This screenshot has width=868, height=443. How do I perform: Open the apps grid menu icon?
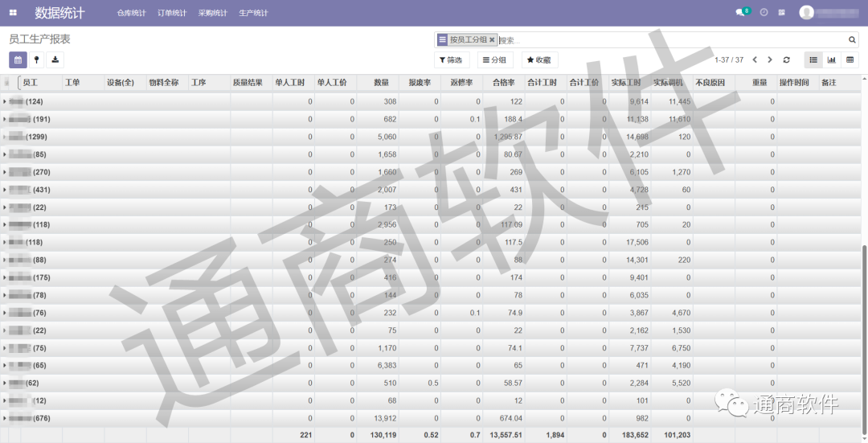(13, 13)
